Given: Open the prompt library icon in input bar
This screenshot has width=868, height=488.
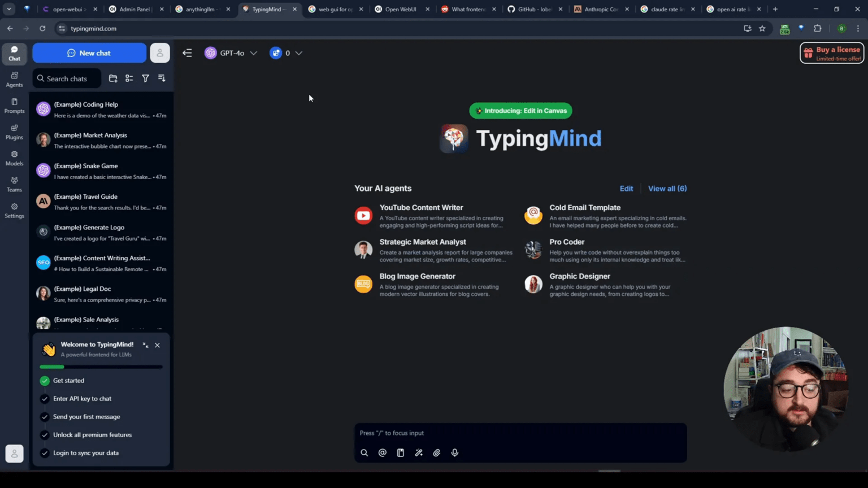Looking at the screenshot, I should click(400, 452).
